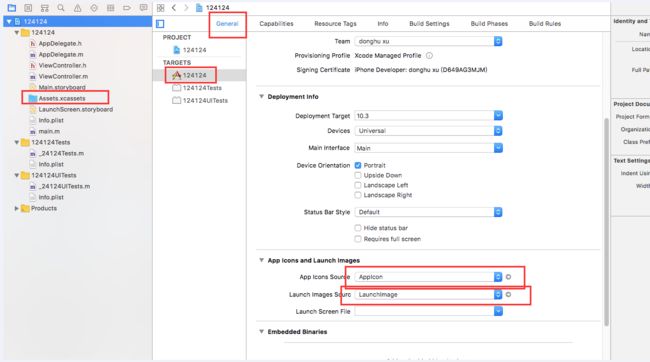The image size is (650, 362).
Task: Collapse the 124124UITests folder
Action: point(17,175)
